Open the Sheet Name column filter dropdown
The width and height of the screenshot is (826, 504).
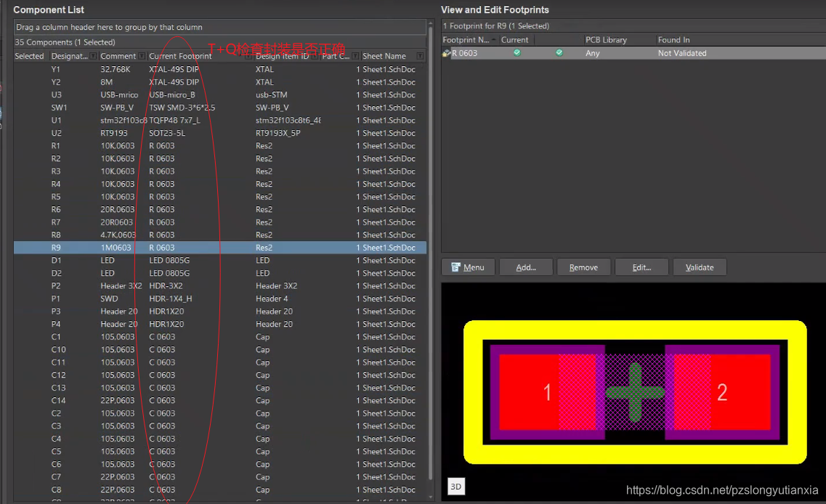coord(420,56)
